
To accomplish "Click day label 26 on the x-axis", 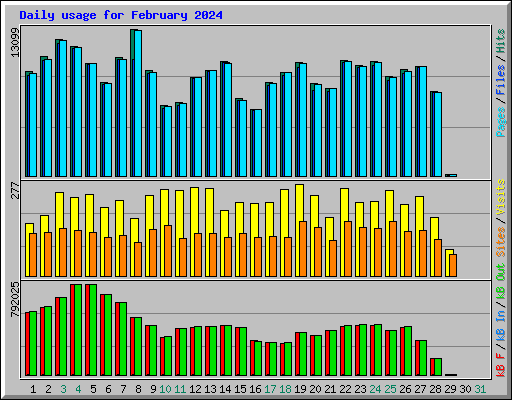I will pos(405,389).
